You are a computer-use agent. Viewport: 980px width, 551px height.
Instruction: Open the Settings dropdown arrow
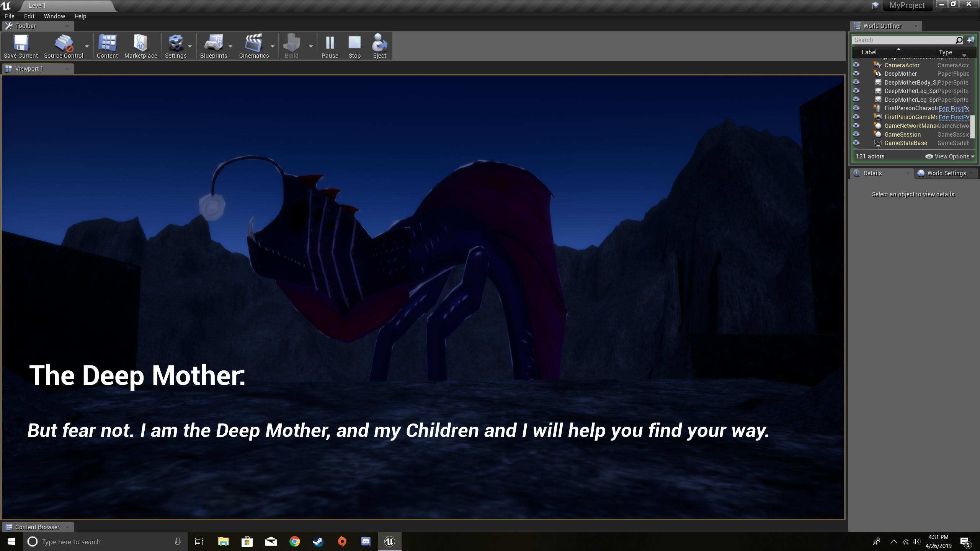[x=190, y=46]
